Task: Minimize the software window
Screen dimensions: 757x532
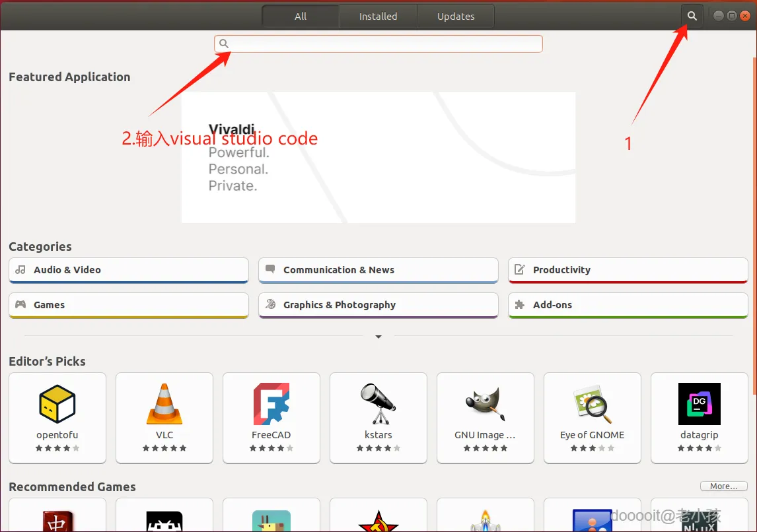Action: click(719, 16)
